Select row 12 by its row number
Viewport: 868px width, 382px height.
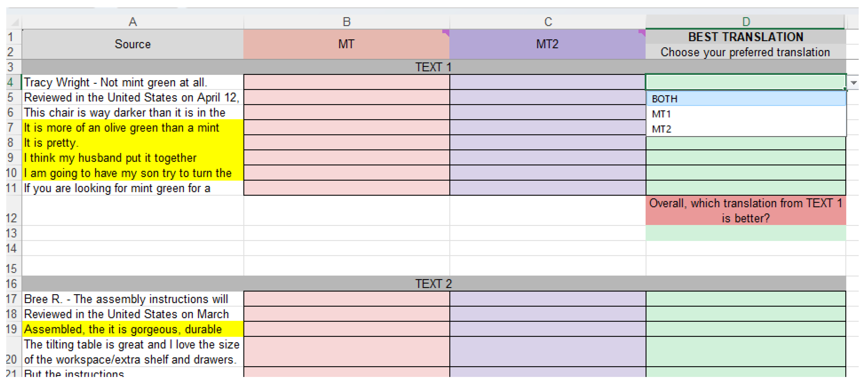point(11,218)
